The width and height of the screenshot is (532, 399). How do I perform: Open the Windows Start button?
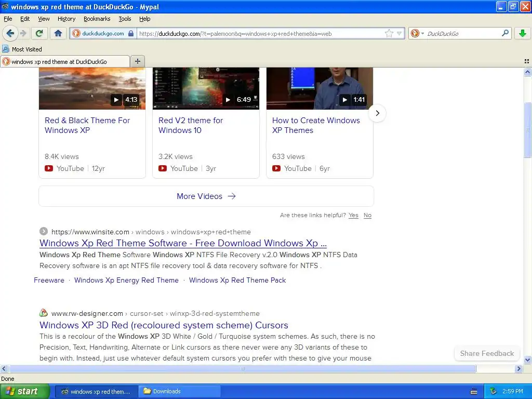coord(24,391)
